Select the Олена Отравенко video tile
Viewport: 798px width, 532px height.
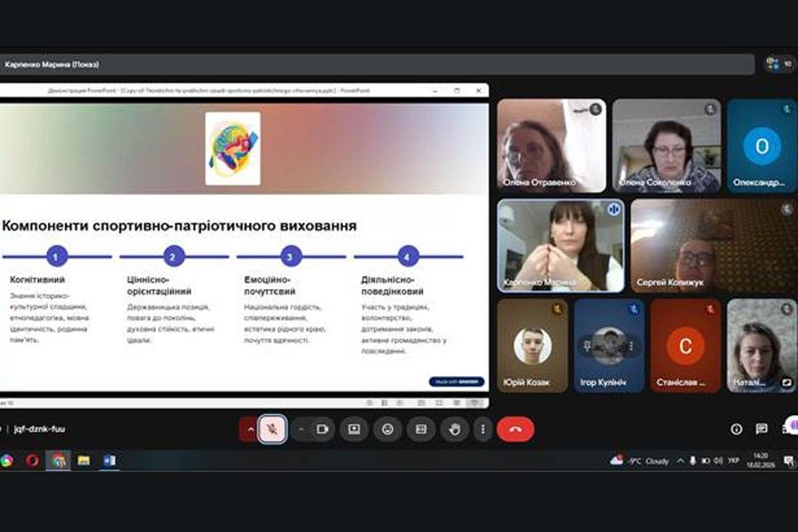coord(552,145)
